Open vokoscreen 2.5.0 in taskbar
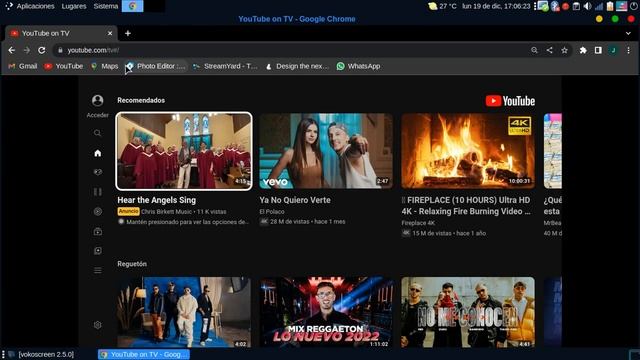The height and width of the screenshot is (360, 640). click(41, 354)
